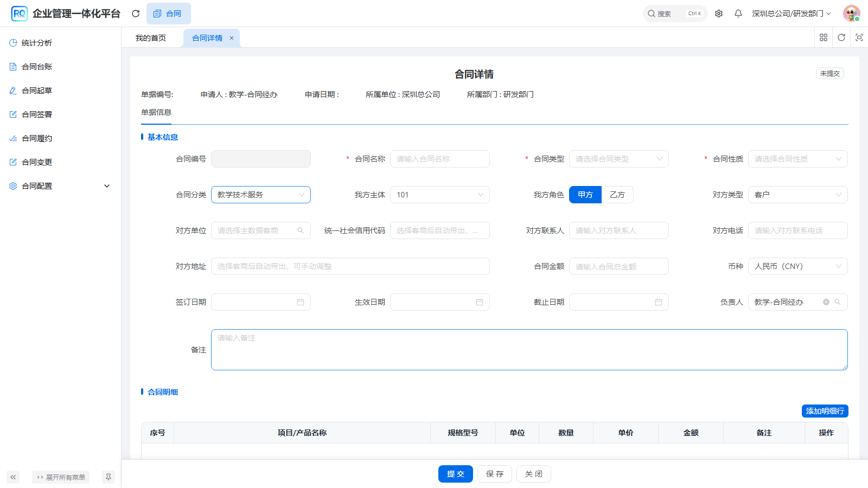The width and height of the screenshot is (868, 488).
Task: Switch to 我的首页 tab
Action: 151,38
